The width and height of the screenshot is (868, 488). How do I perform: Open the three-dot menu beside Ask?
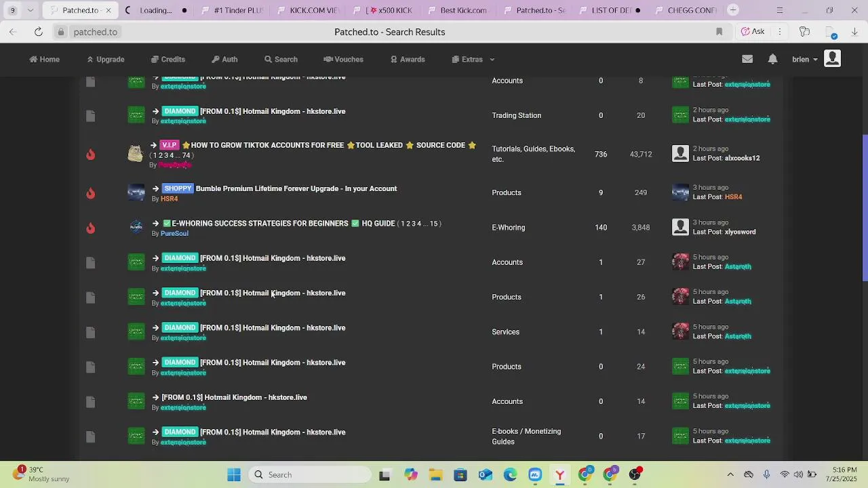[x=780, y=32]
